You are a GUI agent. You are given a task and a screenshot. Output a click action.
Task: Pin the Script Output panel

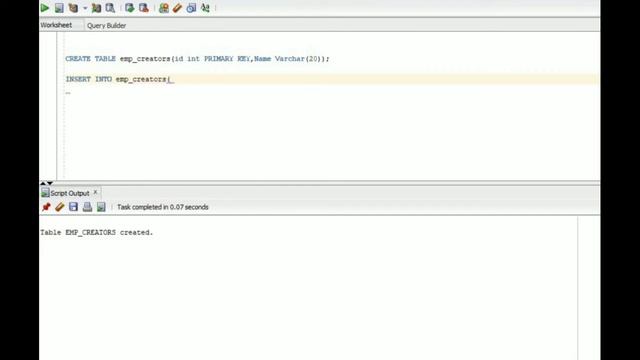coord(46,207)
